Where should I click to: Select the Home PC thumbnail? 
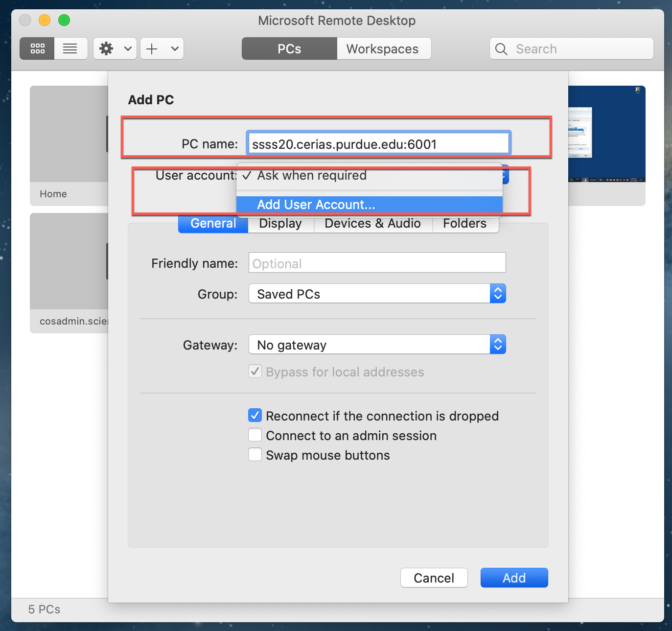point(69,145)
